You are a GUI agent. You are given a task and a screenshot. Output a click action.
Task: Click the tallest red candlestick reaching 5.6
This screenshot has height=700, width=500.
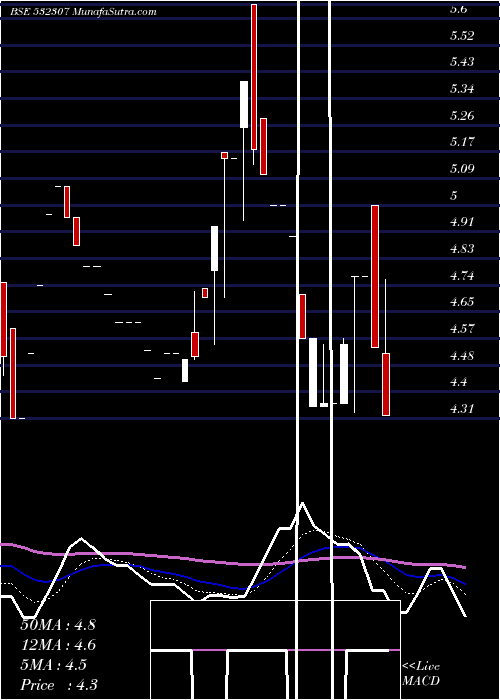[x=254, y=77]
